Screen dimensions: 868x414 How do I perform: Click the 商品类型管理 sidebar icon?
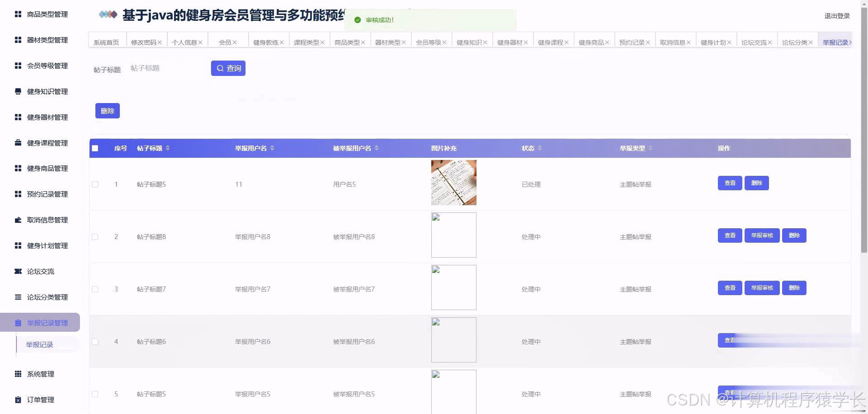click(19, 14)
